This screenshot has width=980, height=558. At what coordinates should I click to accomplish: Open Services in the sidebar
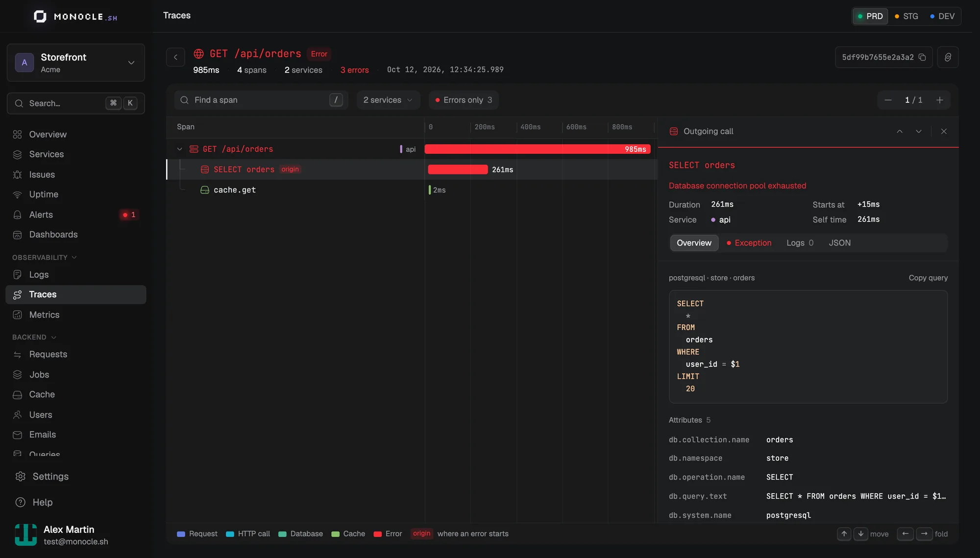pyautogui.click(x=76, y=154)
